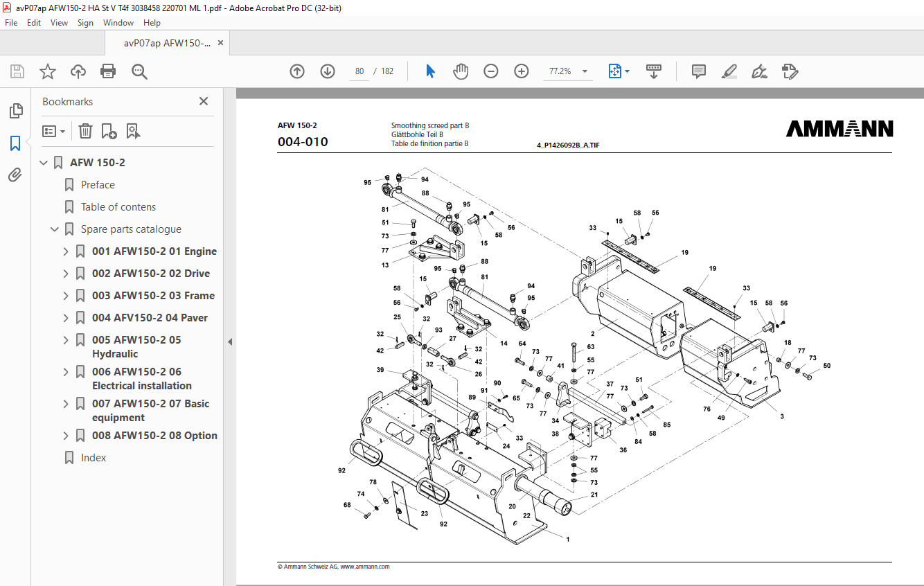The image size is (924, 586).
Task: Open the zoom percentage dropdown
Action: (x=585, y=71)
